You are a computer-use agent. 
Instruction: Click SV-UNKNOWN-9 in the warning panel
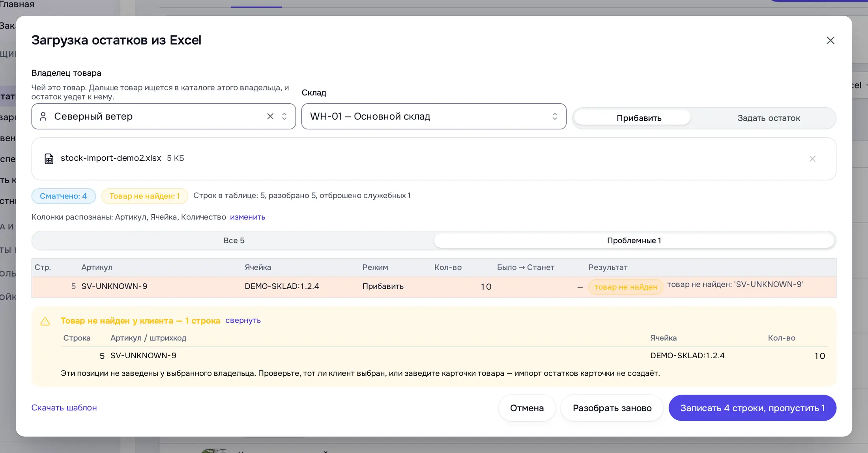coord(143,356)
